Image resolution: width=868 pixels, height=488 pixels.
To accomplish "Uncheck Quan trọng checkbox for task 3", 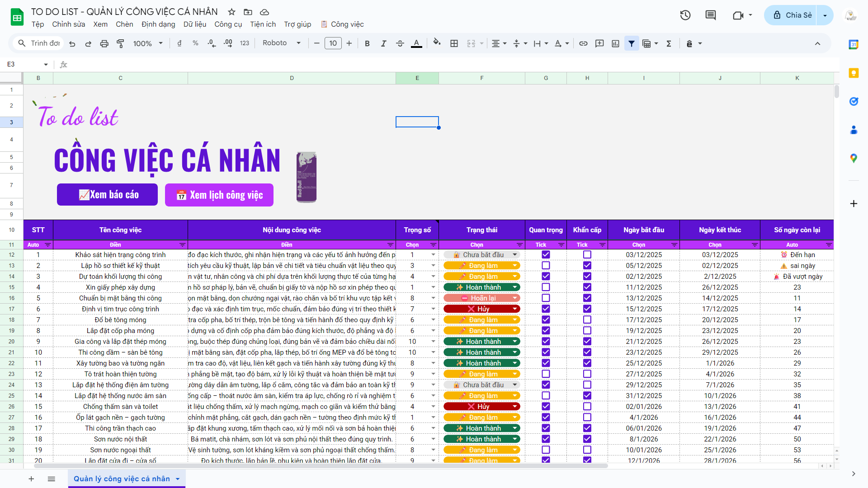I will click(x=546, y=277).
